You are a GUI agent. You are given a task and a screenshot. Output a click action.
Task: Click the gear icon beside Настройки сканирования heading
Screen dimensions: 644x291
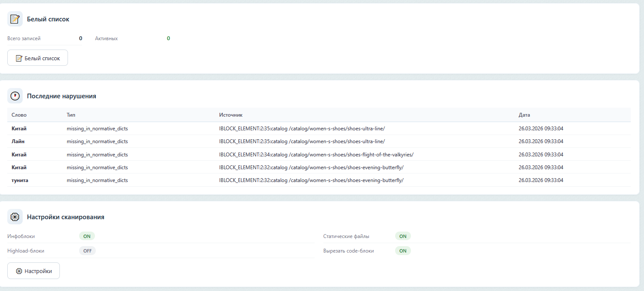coord(15,217)
